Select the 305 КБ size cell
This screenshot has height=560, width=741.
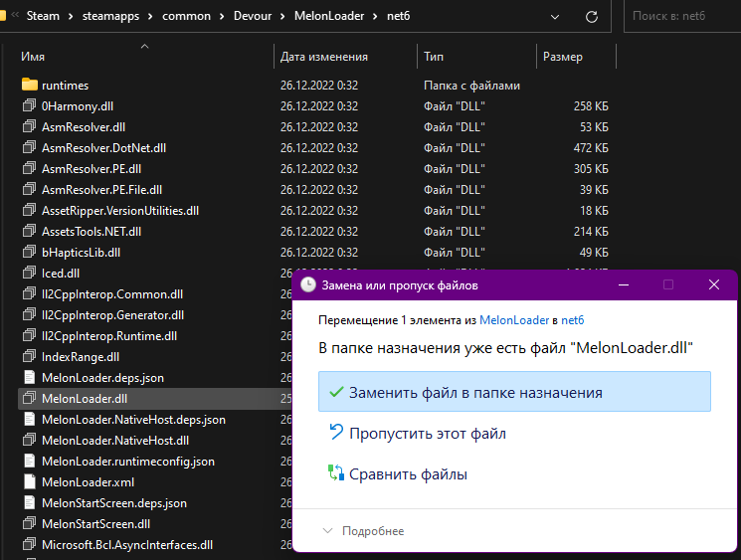tap(591, 168)
